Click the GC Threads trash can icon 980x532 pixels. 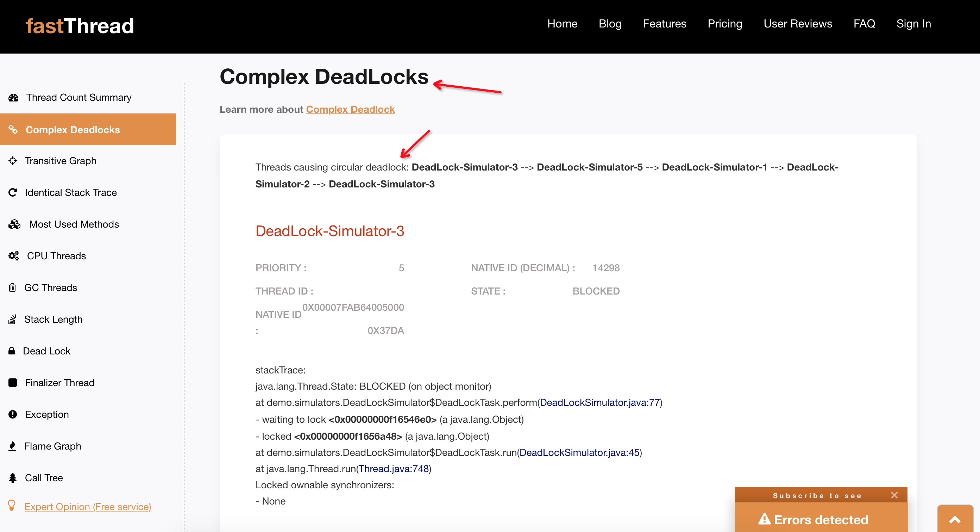(12, 287)
